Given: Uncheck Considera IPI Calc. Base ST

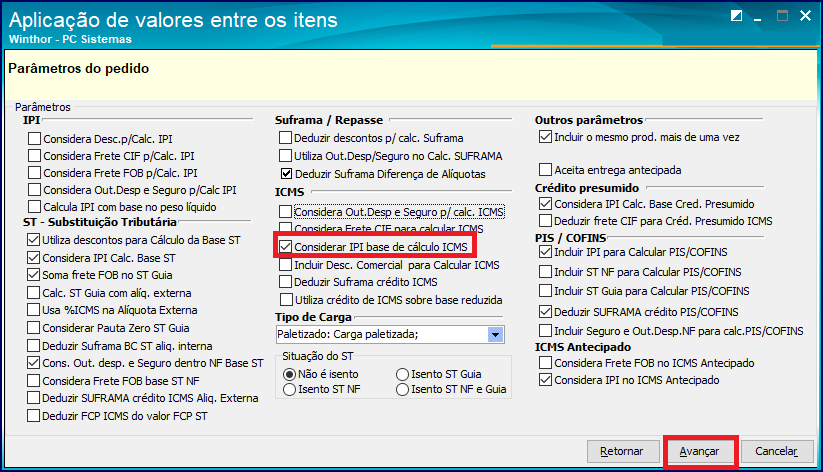Looking at the screenshot, I should [x=34, y=258].
